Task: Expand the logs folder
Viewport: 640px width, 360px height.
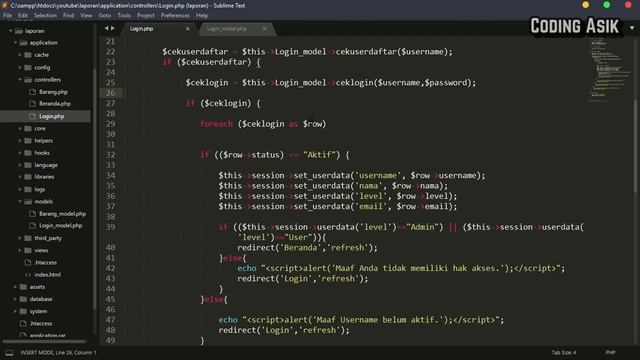Action: (x=20, y=189)
